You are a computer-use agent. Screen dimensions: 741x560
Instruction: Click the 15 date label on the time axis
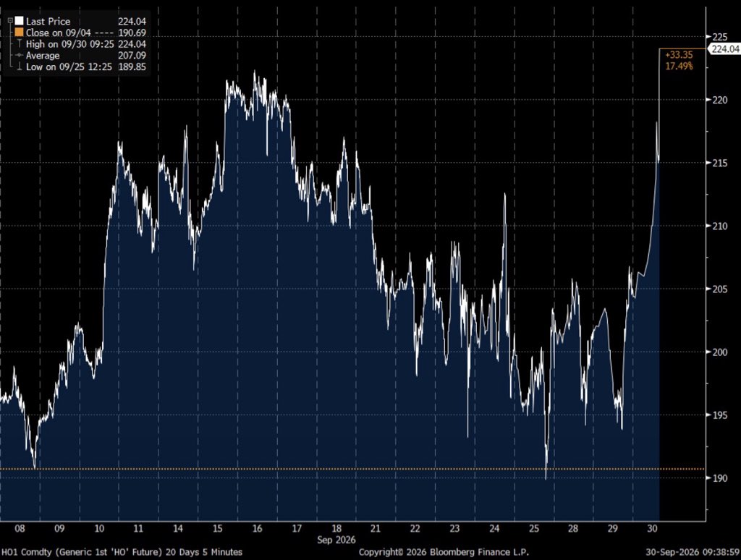217,528
